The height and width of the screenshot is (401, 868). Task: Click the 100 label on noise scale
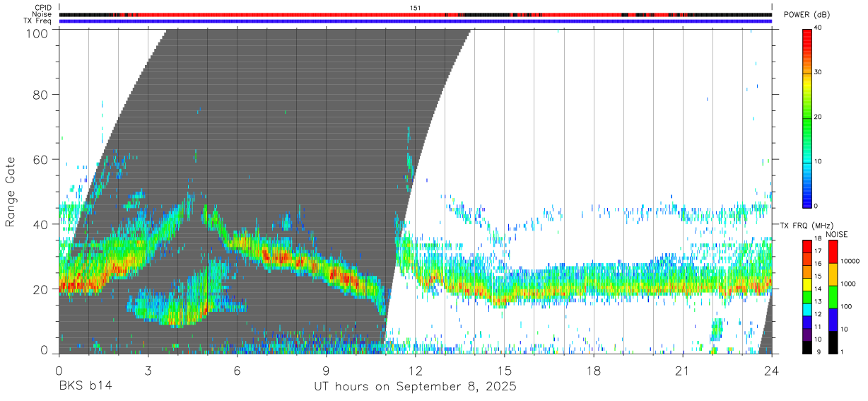click(x=848, y=307)
